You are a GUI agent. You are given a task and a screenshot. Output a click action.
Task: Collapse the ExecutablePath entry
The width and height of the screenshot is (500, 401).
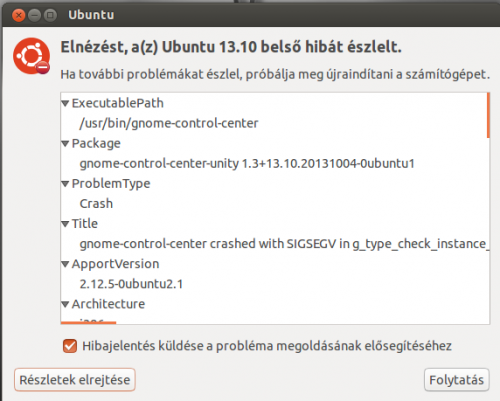66,104
